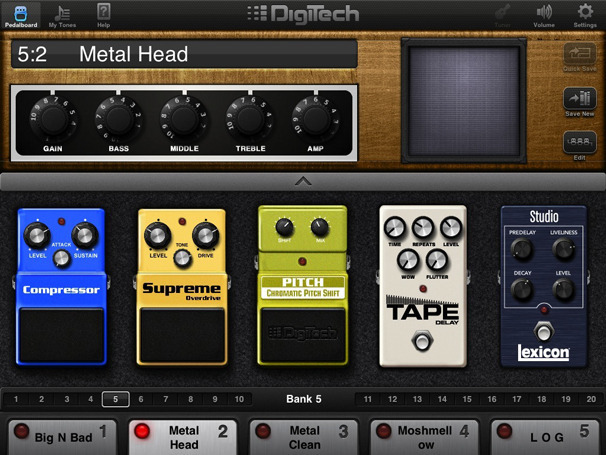606x455 pixels.
Task: Load preset 3 Metal Clean
Action: click(303, 437)
